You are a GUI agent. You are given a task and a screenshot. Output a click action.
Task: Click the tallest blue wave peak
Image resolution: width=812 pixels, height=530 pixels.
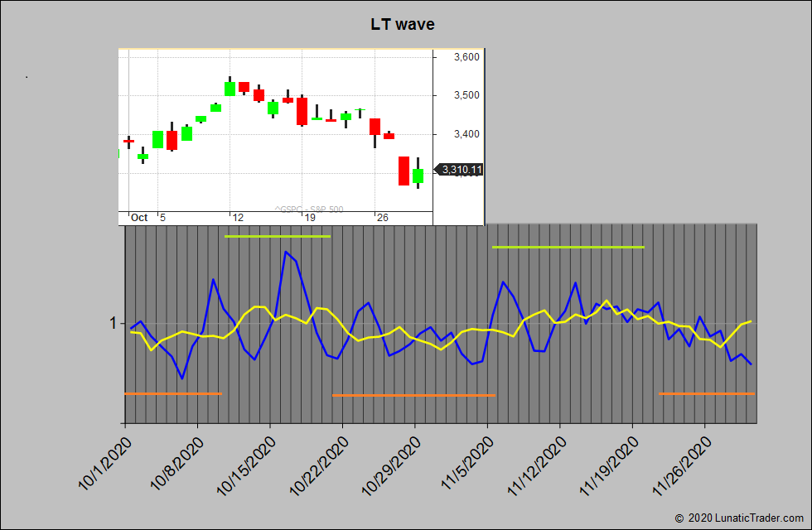click(286, 252)
